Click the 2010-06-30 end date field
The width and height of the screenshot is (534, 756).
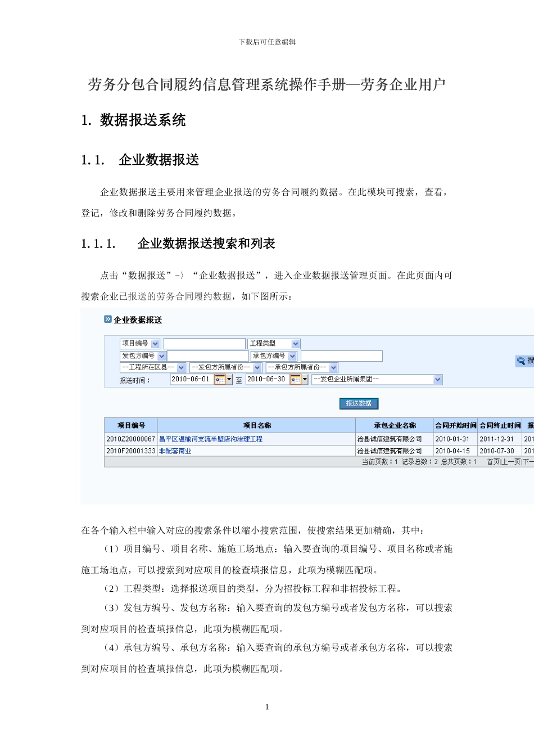[268, 380]
